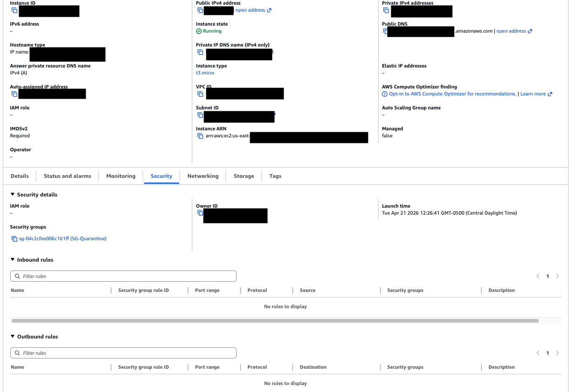Switch to the Details tab
571x392 pixels.
(x=20, y=176)
